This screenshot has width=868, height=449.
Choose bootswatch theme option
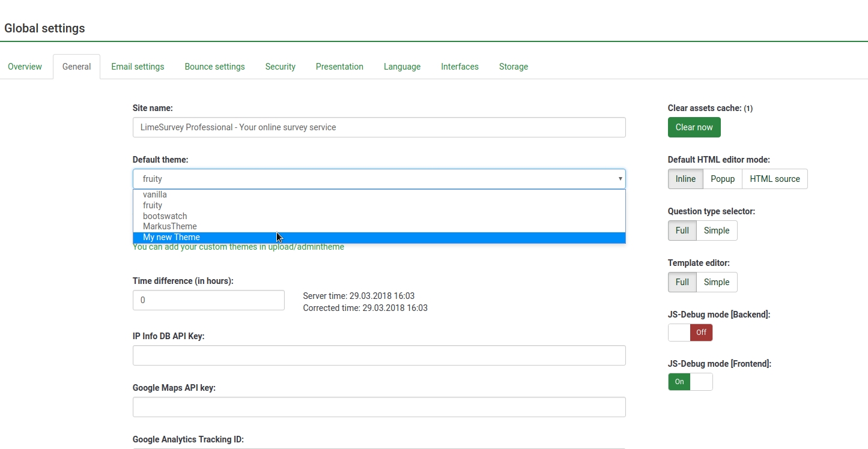[x=165, y=216]
